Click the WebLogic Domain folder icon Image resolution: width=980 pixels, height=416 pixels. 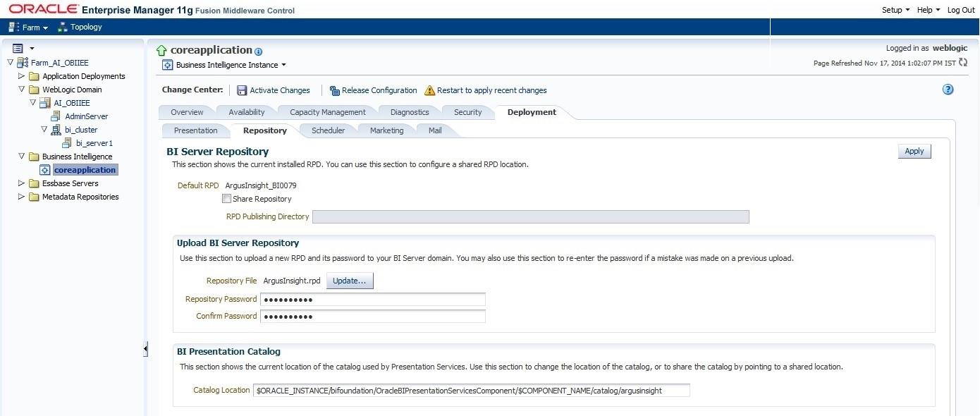34,90
